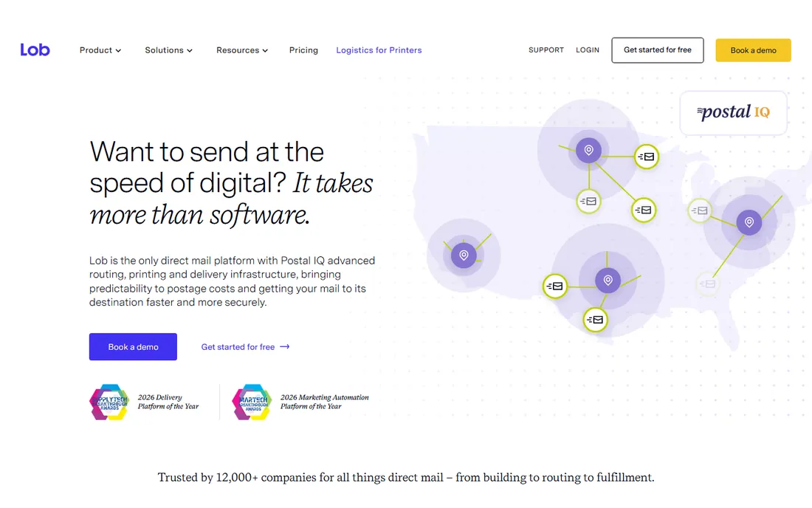Viewport: 812px width, 508px height.
Task: Click the SupplyTech Breakthrough Awards badge
Action: [109, 402]
